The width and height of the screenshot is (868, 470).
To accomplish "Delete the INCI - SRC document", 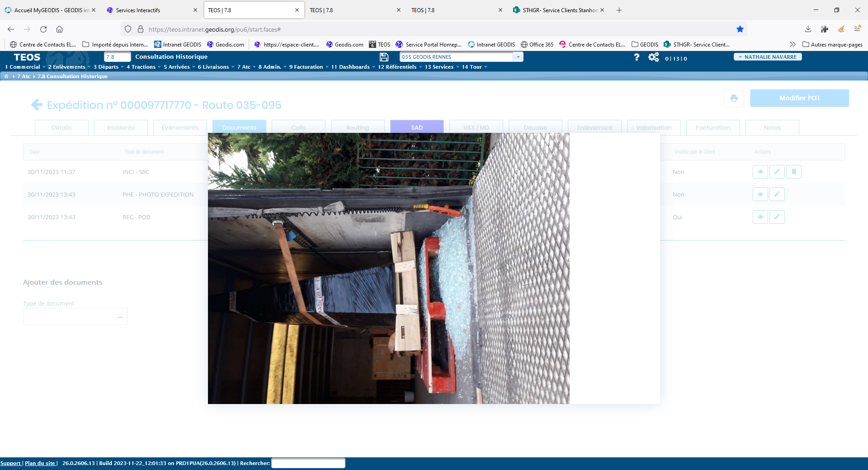I will [793, 172].
